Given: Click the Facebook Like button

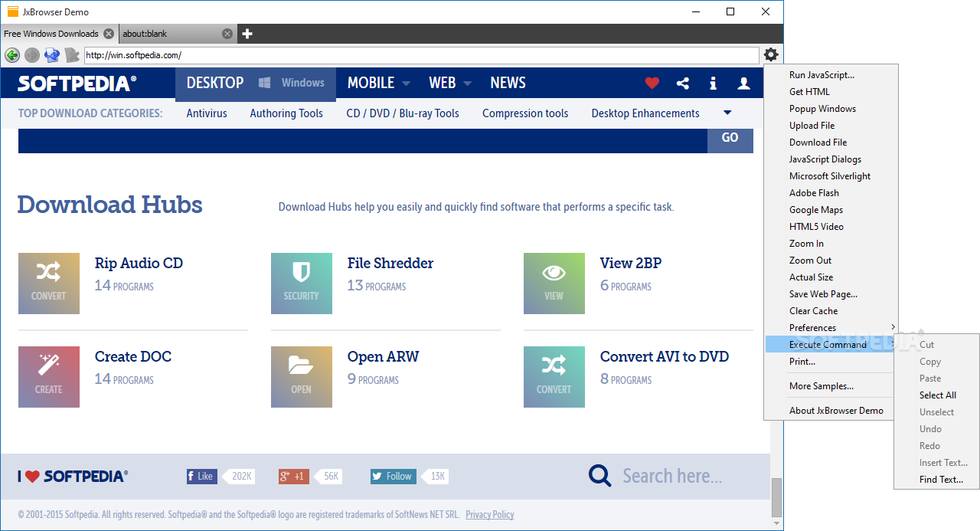Looking at the screenshot, I should point(202,476).
